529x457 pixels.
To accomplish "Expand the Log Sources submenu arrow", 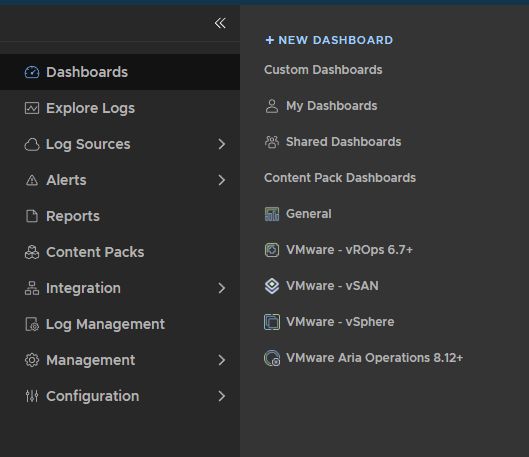I will 222,144.
